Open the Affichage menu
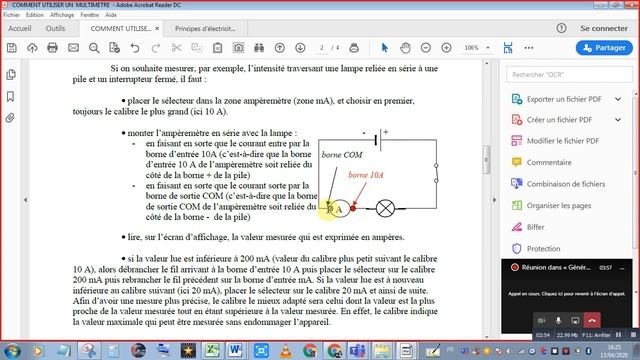 click(62, 15)
